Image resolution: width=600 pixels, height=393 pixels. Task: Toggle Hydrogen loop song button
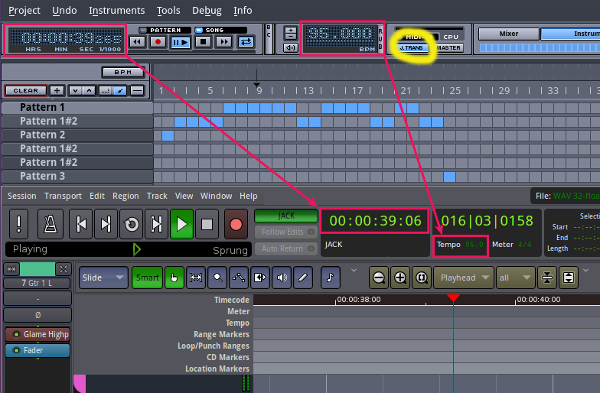[x=246, y=41]
